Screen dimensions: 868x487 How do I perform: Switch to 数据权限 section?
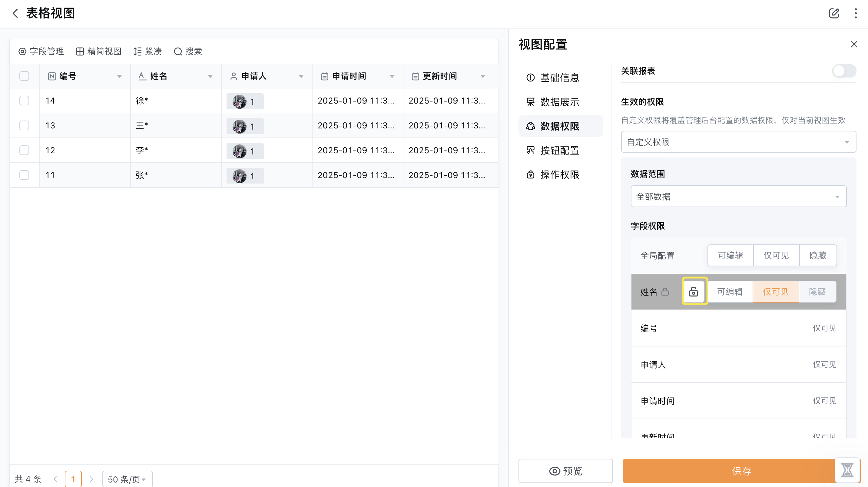[560, 126]
